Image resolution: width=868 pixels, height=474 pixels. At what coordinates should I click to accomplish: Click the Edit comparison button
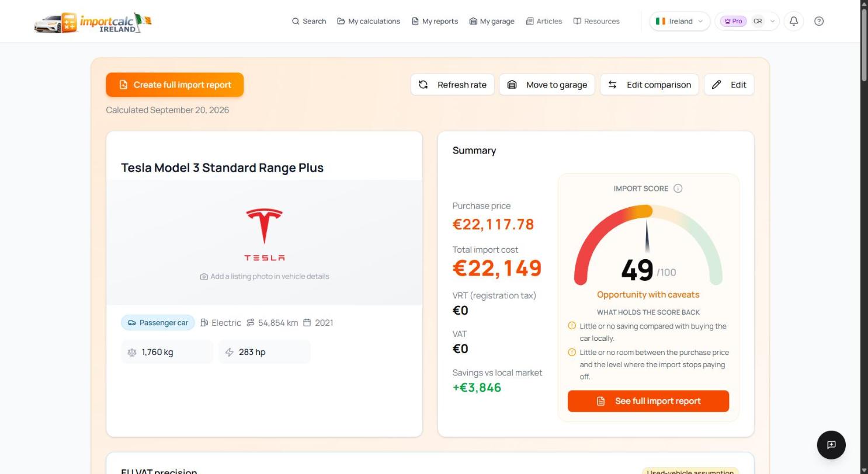[x=650, y=85]
